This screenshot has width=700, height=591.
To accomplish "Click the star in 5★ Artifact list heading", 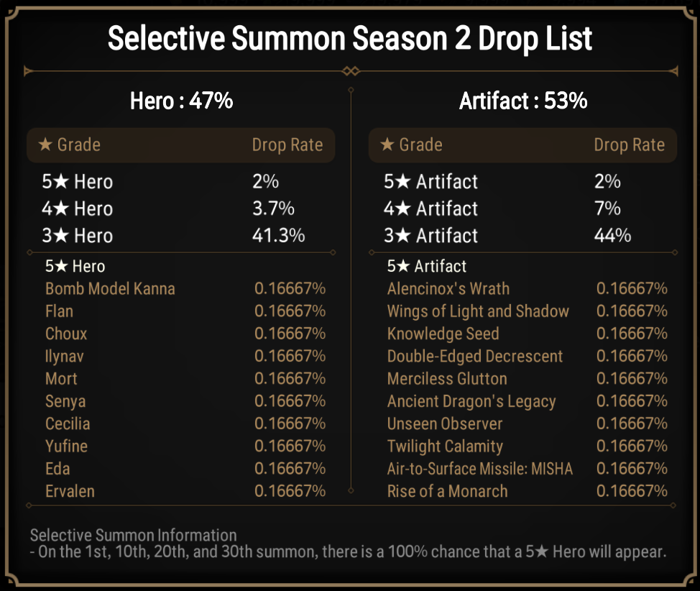I will pyautogui.click(x=403, y=266).
